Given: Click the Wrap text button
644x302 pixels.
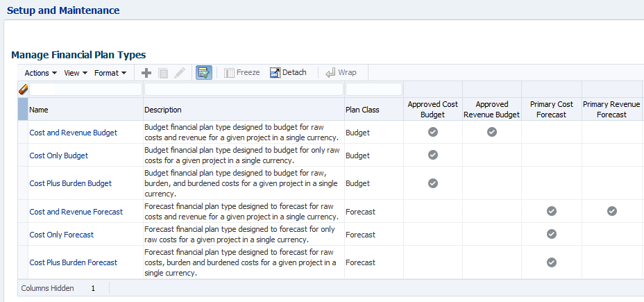Looking at the screenshot, I should coord(341,73).
